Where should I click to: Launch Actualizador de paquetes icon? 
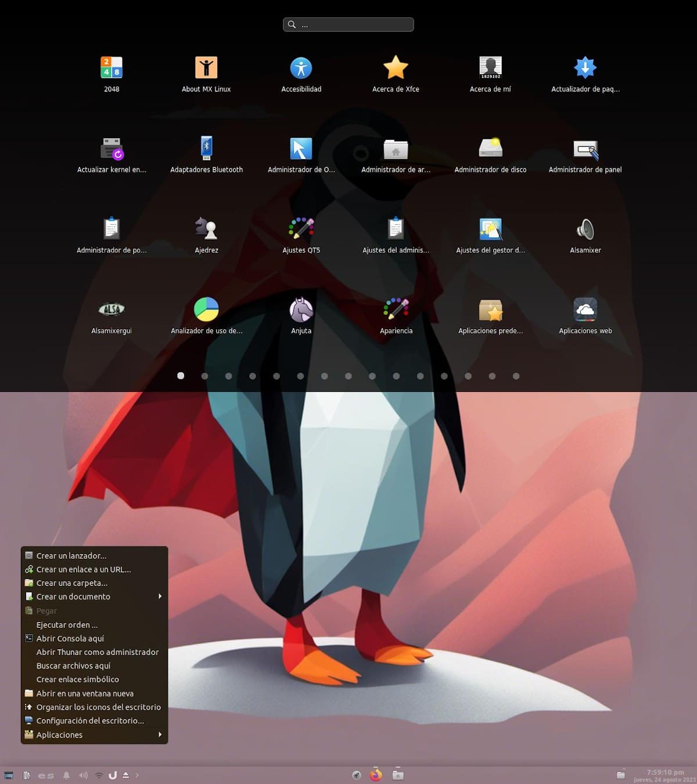coord(585,69)
